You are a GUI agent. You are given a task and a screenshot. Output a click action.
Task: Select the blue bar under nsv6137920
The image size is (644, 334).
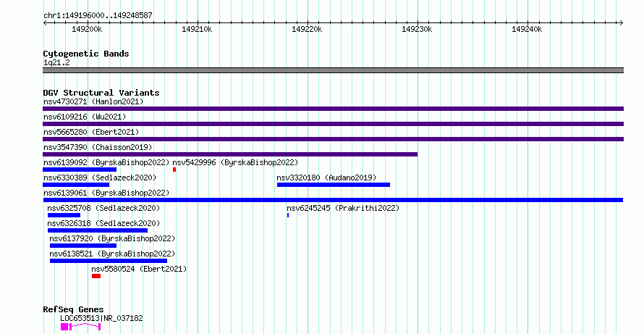[x=83, y=246]
